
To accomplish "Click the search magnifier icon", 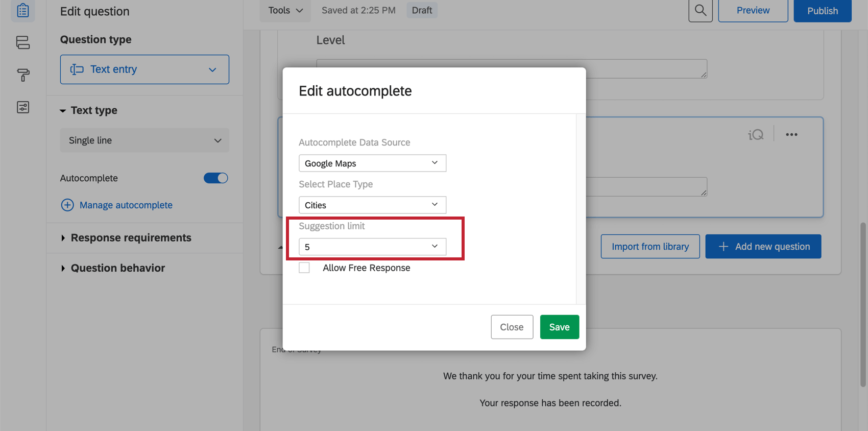I will click(700, 11).
